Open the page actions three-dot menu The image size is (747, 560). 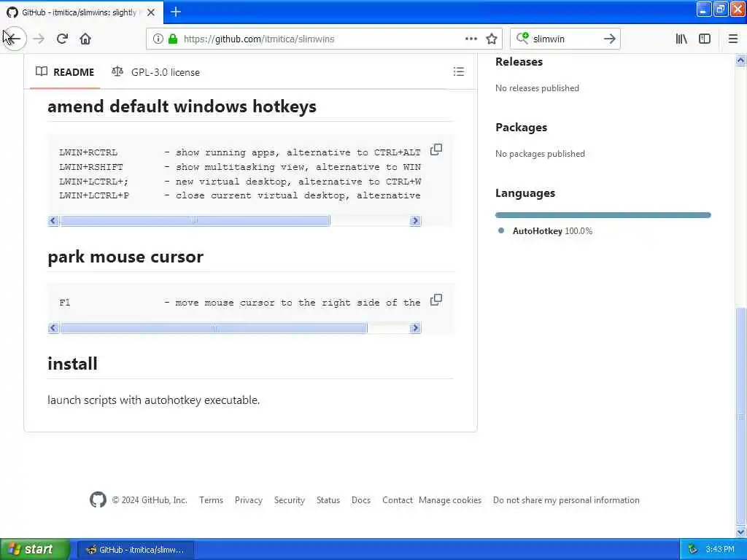pos(471,39)
